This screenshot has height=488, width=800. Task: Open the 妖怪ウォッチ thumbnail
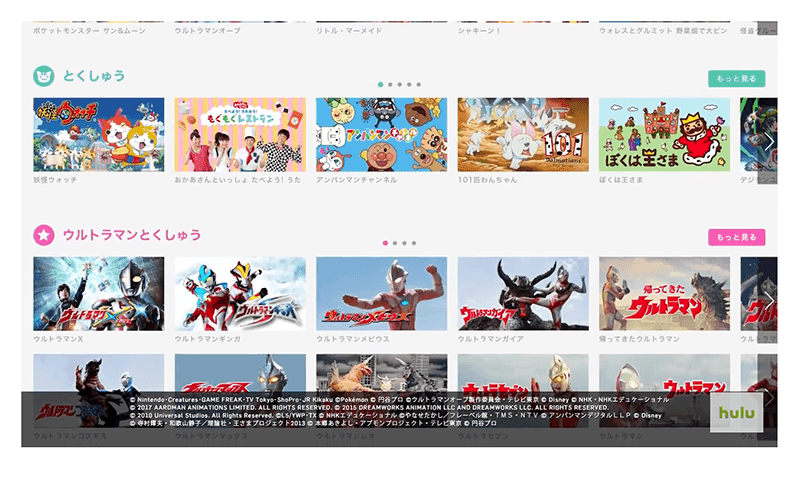point(99,135)
